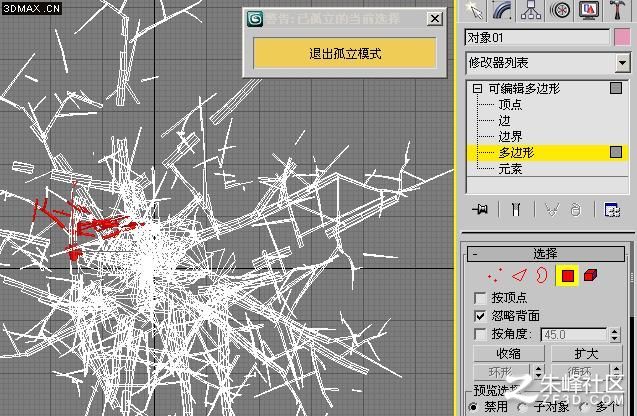
Task: Open the Hierarchy command panel tab
Action: [x=531, y=10]
